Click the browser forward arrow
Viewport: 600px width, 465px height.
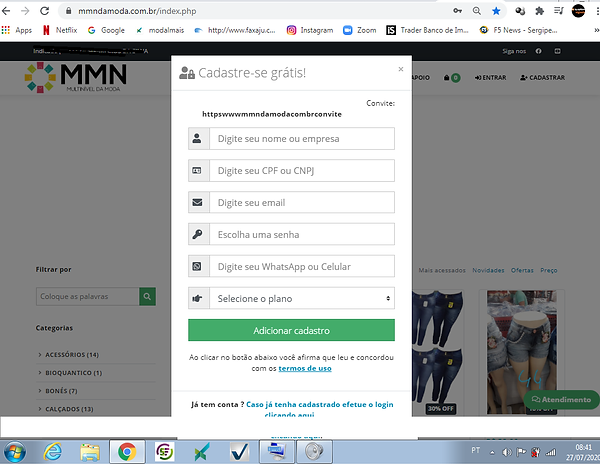pyautogui.click(x=25, y=11)
